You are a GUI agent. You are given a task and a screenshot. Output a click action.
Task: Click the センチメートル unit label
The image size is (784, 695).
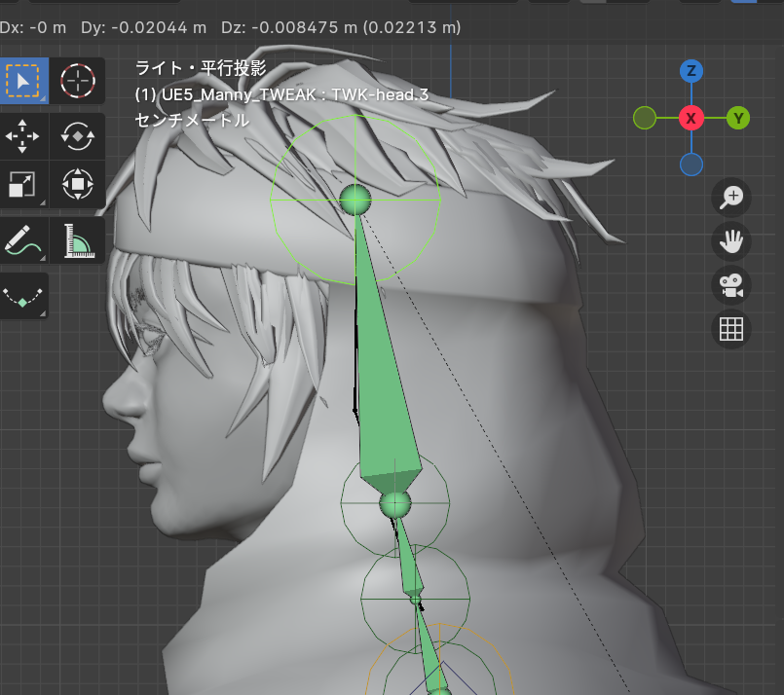(192, 120)
